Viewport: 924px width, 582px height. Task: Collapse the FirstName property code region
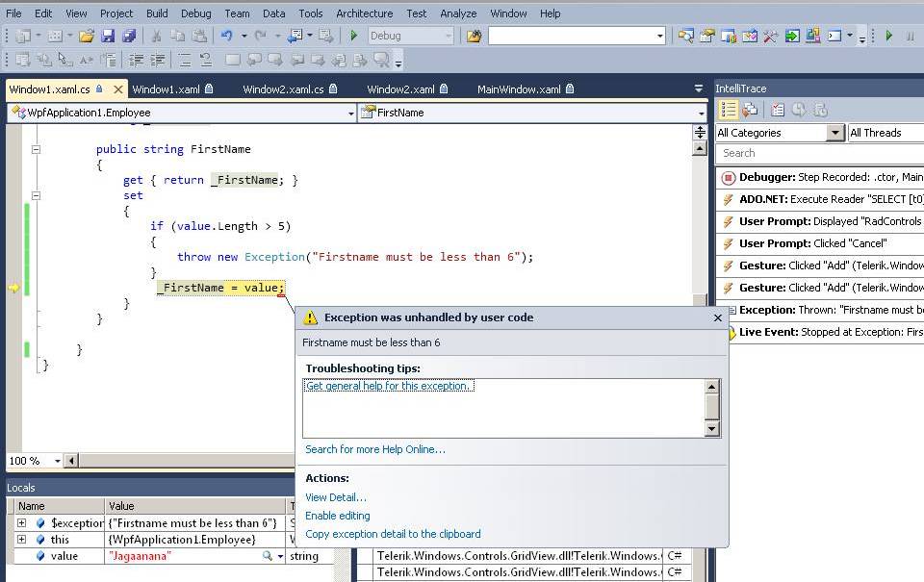(x=36, y=149)
